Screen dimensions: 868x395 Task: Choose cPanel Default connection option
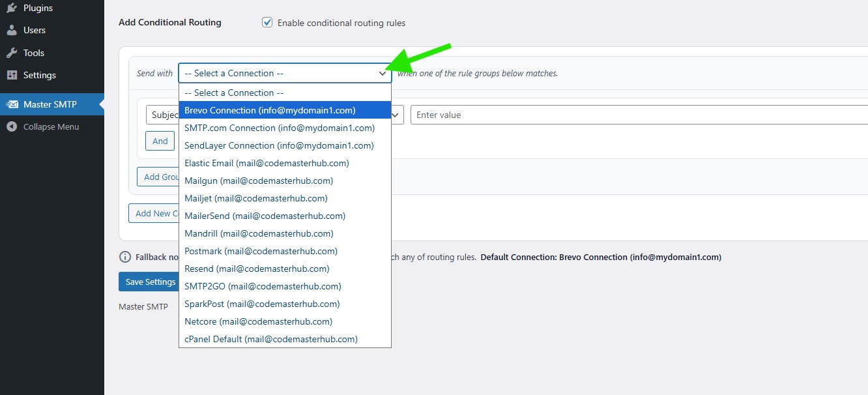(270, 339)
